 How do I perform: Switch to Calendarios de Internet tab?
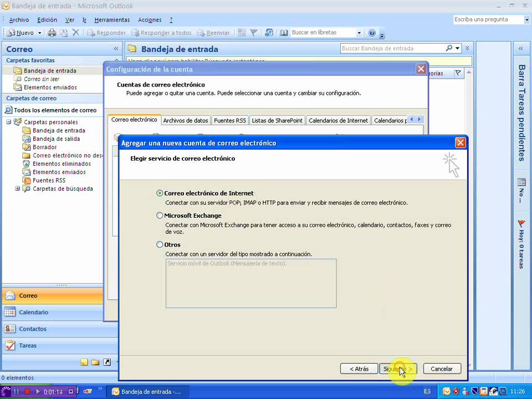[x=338, y=120]
